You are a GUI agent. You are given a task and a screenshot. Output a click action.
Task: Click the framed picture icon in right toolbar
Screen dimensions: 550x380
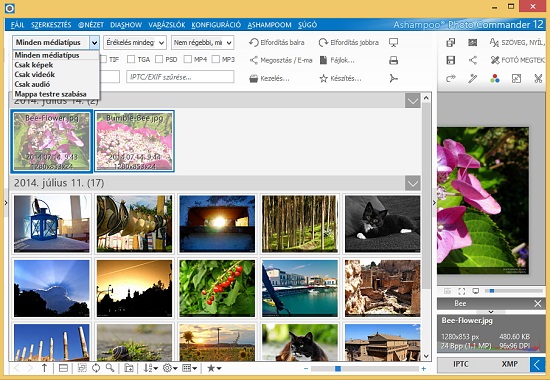click(472, 42)
